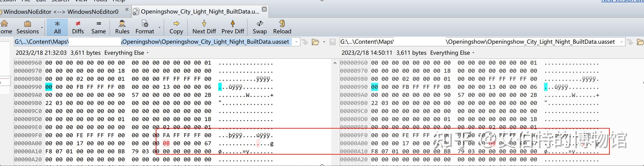
Task: Click offset 000009A0 in the left pane
Action: tap(28, 95)
